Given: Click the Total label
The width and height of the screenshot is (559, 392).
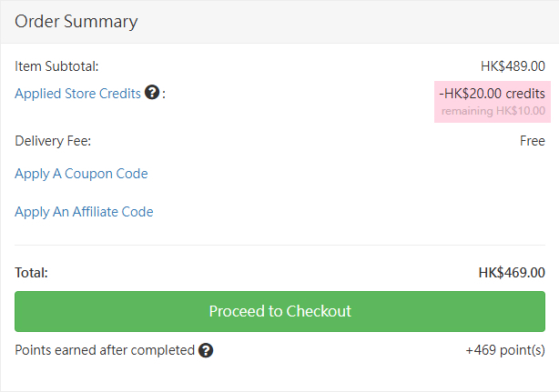Looking at the screenshot, I should (x=32, y=273).
